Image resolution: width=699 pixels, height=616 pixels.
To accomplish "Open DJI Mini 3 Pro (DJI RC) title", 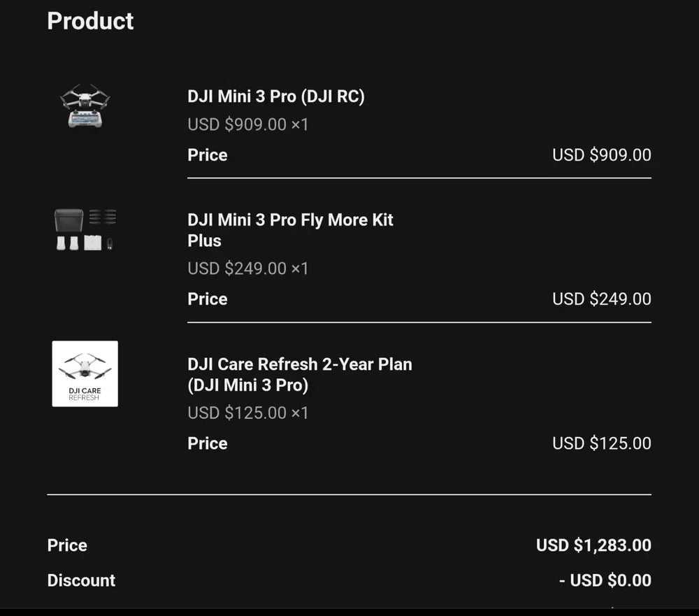I will [275, 96].
